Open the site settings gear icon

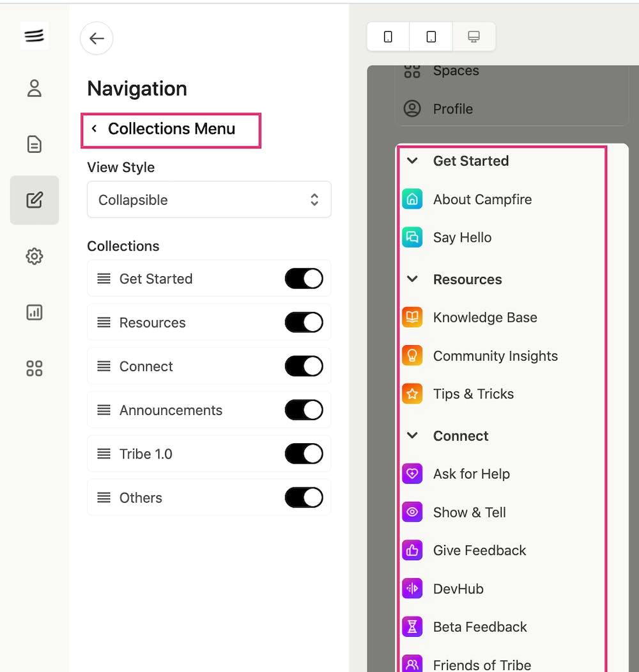coord(35,256)
